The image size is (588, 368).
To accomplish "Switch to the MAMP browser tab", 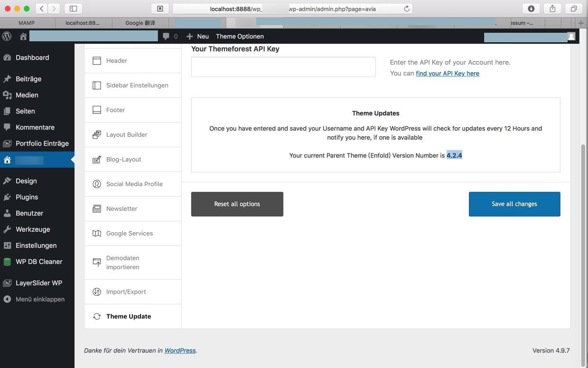I will 27,23.
